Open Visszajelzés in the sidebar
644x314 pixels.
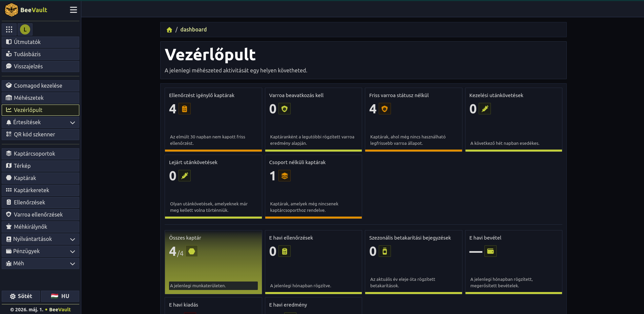click(x=40, y=66)
